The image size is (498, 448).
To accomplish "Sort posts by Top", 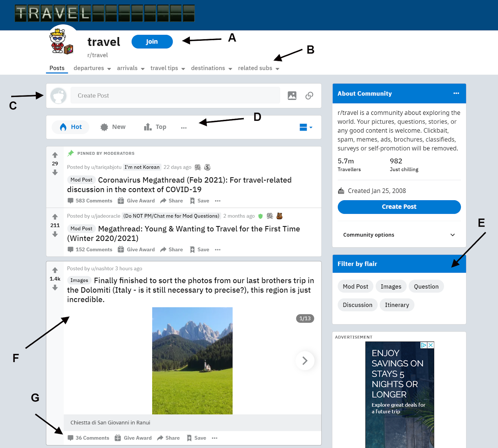I will tap(155, 127).
